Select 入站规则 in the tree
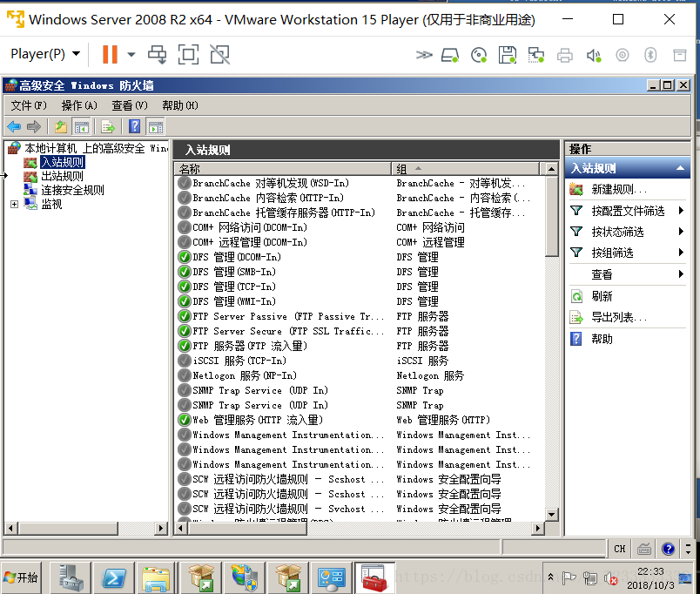The image size is (700, 594). click(x=62, y=162)
